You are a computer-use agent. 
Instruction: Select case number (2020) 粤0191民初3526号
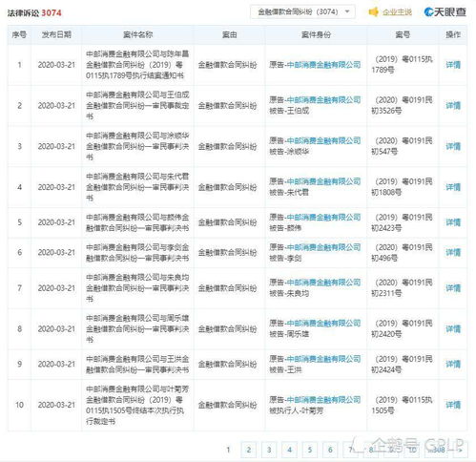(402, 105)
